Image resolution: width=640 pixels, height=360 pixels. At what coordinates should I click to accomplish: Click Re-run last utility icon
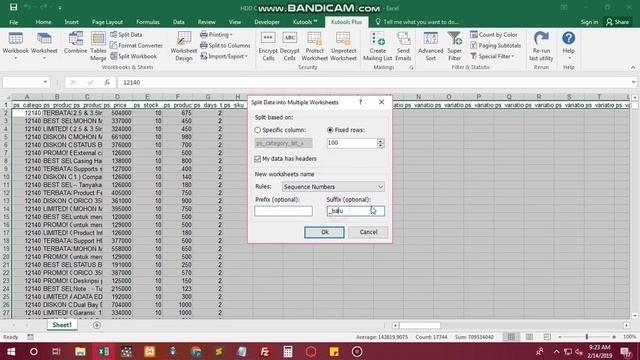(541, 47)
